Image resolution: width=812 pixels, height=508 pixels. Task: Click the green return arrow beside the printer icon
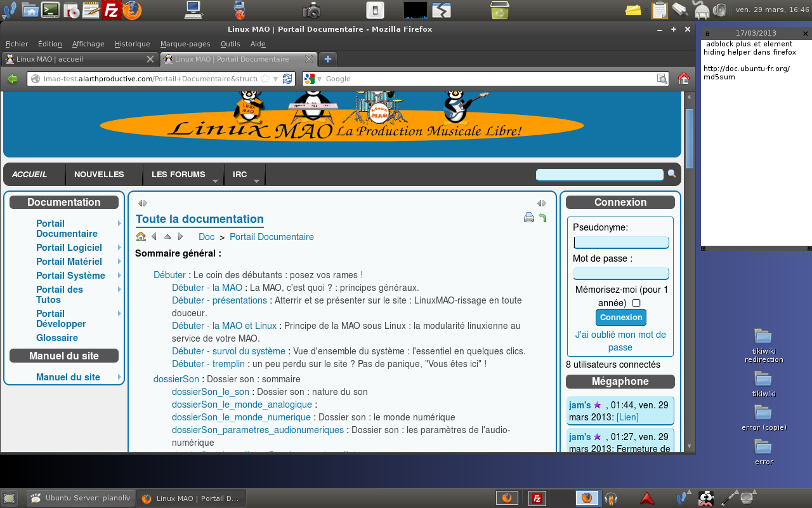[542, 218]
